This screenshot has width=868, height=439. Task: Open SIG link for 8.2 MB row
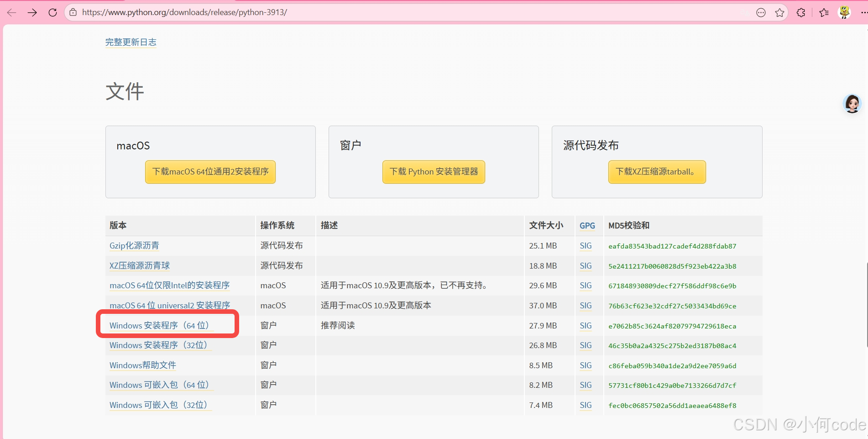pyautogui.click(x=586, y=385)
